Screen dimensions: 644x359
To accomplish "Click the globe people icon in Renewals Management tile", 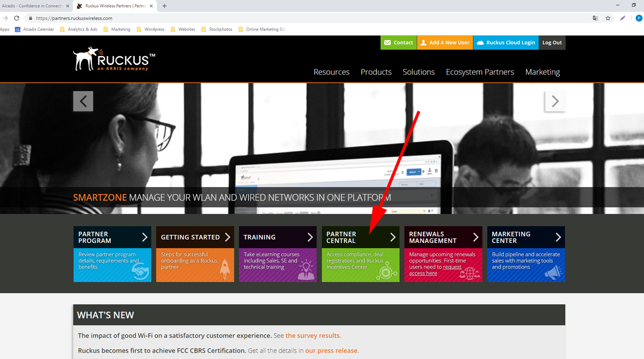I will [469, 273].
